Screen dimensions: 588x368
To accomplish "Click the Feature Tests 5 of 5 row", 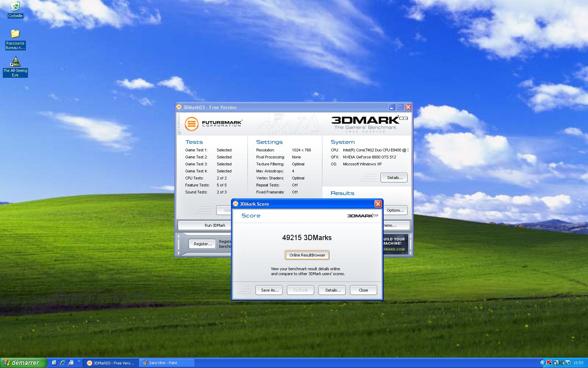I will [206, 185].
